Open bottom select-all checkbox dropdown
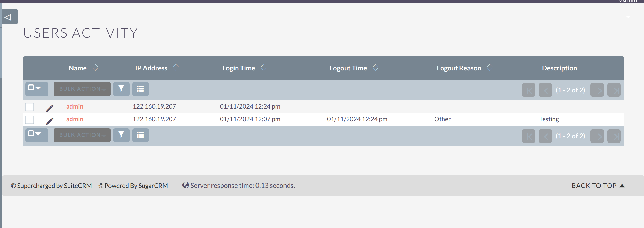 pos(36,134)
